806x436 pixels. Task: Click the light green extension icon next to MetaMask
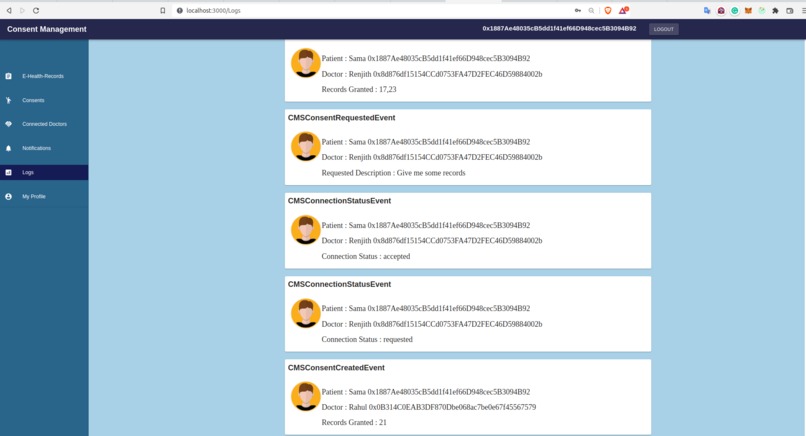tap(762, 10)
